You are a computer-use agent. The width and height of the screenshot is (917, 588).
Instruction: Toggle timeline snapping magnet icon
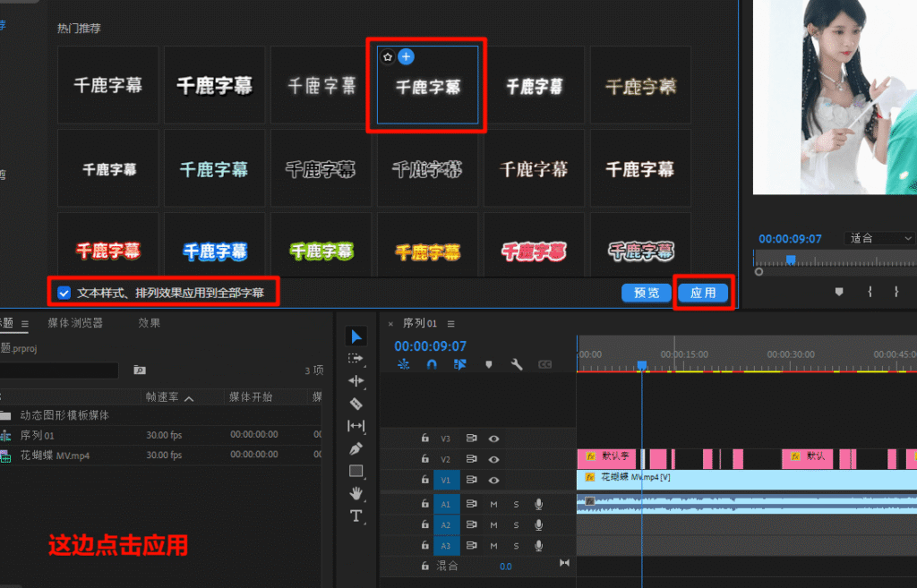pos(431,364)
